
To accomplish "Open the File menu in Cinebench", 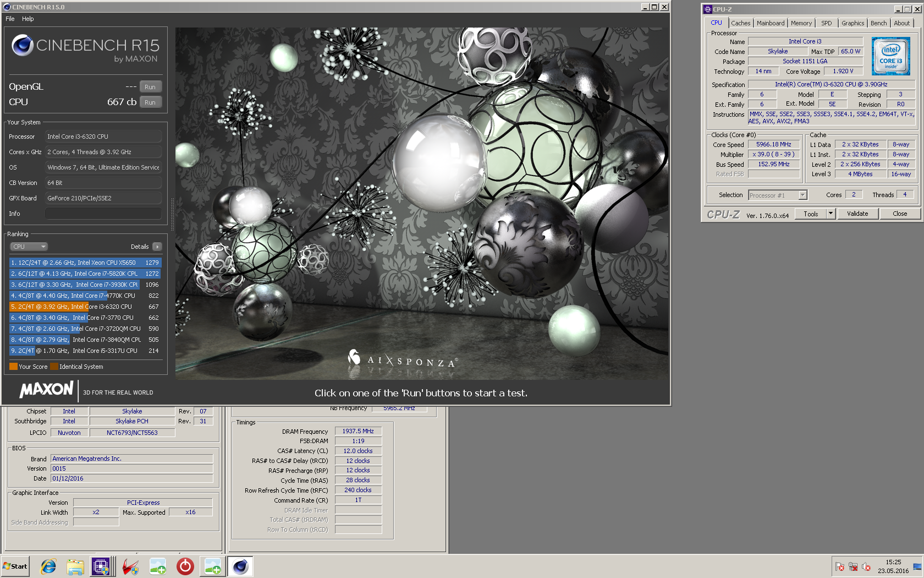I will pyautogui.click(x=10, y=19).
